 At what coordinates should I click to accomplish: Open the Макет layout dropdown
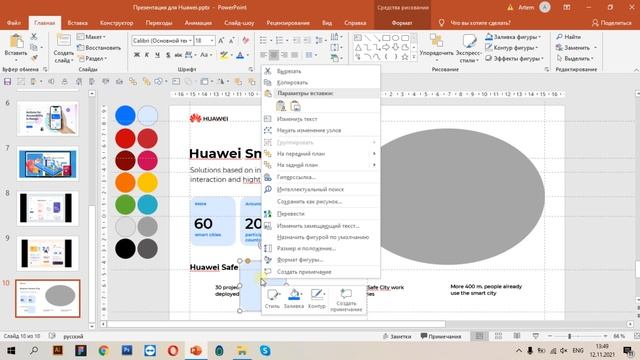[x=91, y=37]
